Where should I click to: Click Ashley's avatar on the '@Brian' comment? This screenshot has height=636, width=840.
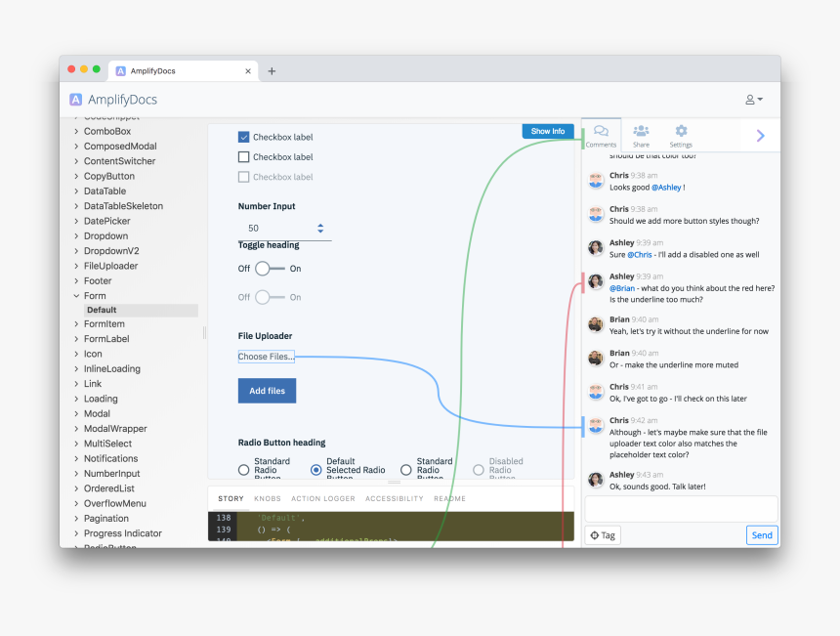[x=596, y=281]
